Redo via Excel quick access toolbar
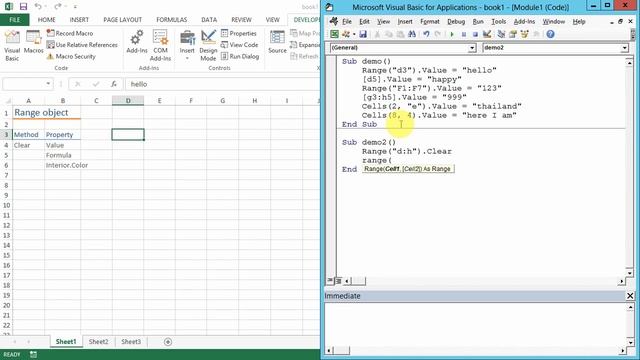This screenshot has height=360, width=640. (x=58, y=7)
